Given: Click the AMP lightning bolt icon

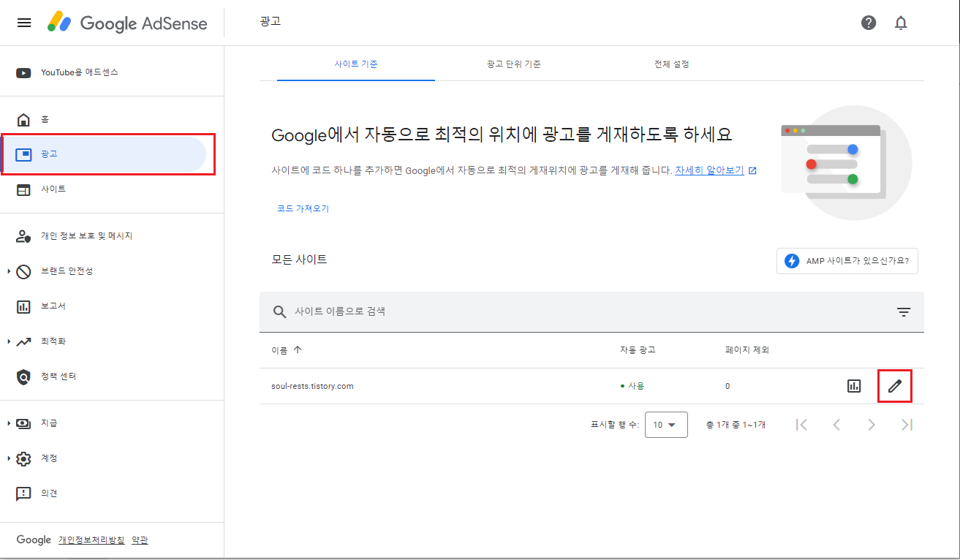Looking at the screenshot, I should pyautogui.click(x=791, y=261).
